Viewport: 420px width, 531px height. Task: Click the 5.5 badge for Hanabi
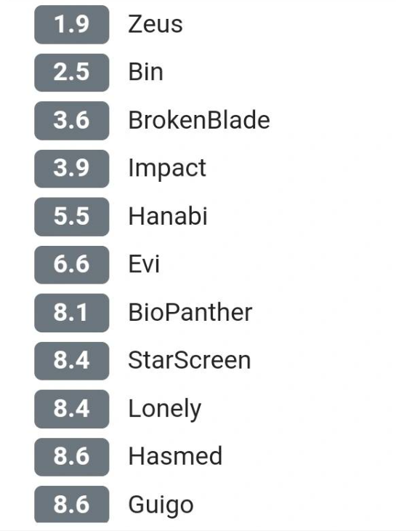(x=72, y=217)
